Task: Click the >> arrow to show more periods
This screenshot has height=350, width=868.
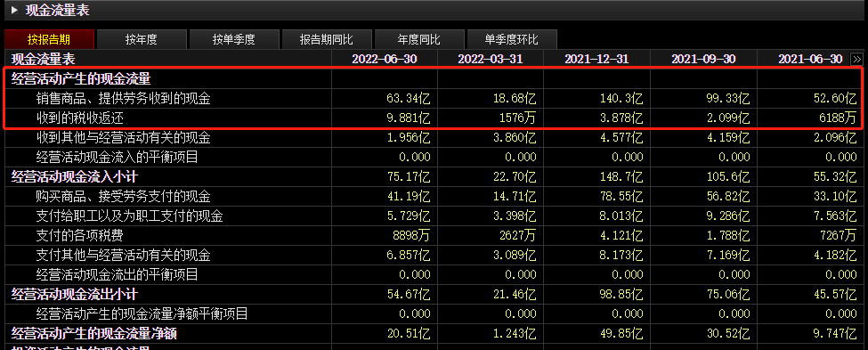Action: click(x=856, y=60)
